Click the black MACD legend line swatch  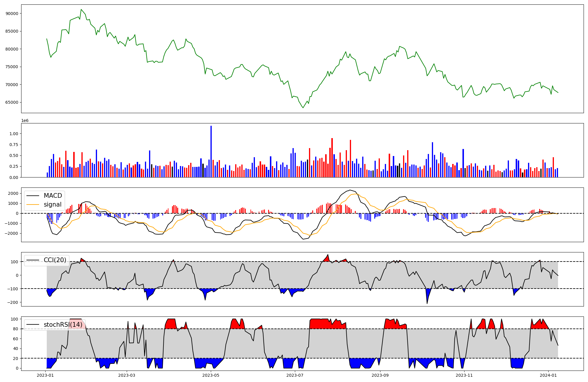(33, 196)
